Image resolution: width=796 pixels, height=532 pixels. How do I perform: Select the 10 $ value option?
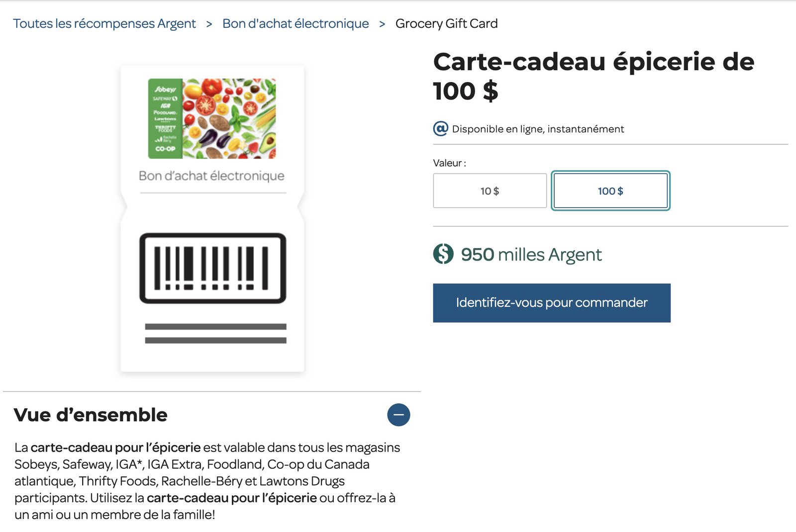point(490,190)
